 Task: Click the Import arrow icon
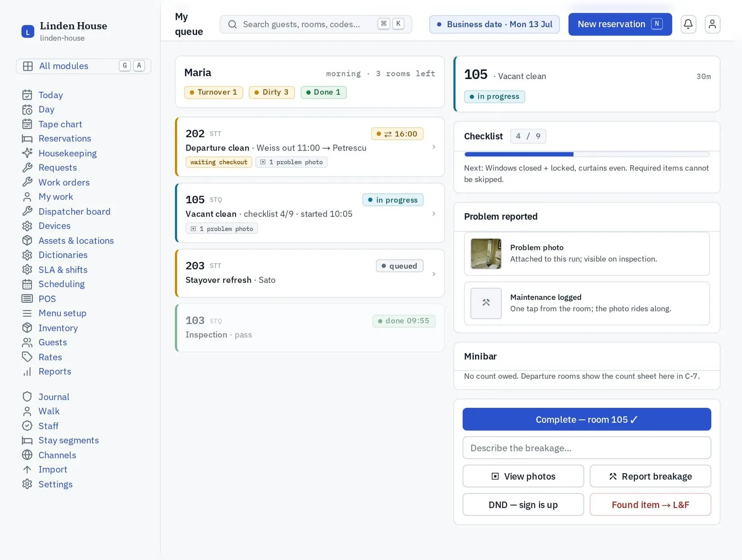(27, 470)
